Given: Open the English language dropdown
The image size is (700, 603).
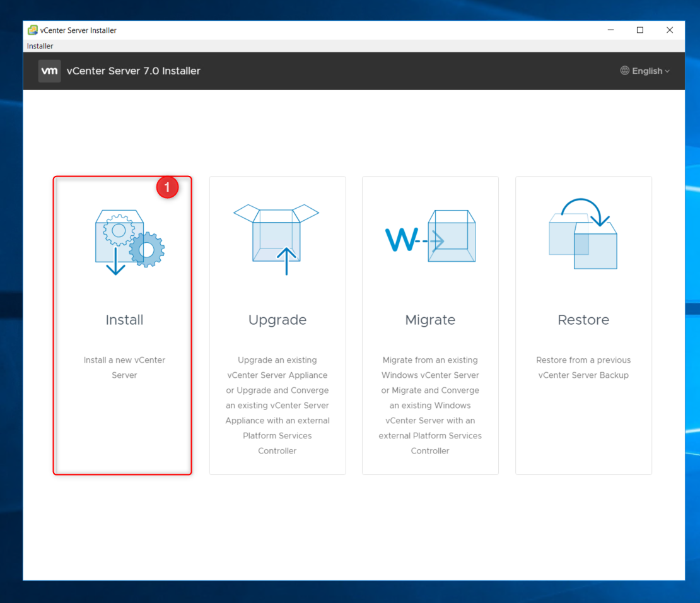Looking at the screenshot, I should [x=647, y=71].
